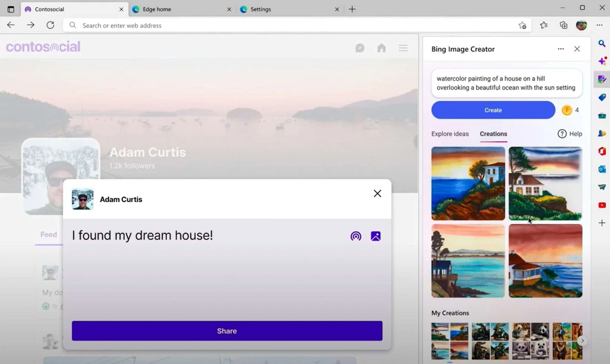610x364 pixels.
Task: Open the Office icon in the sidebar
Action: pyautogui.click(x=602, y=151)
